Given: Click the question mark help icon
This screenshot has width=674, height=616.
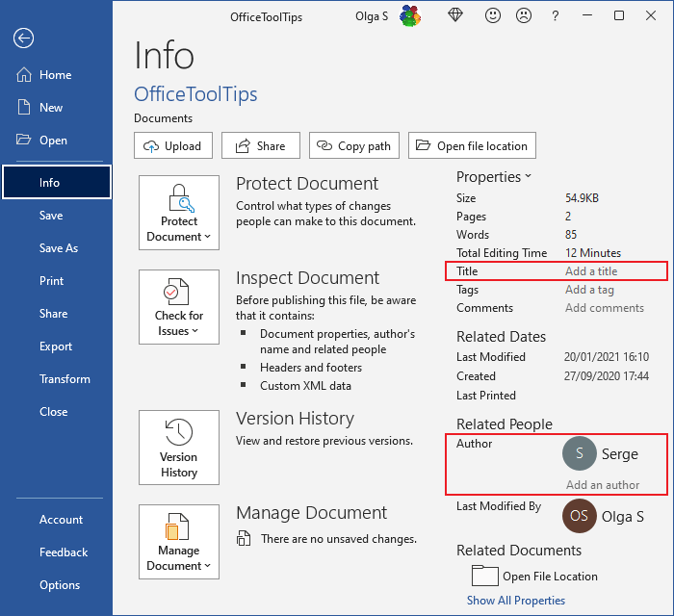Looking at the screenshot, I should point(555,16).
